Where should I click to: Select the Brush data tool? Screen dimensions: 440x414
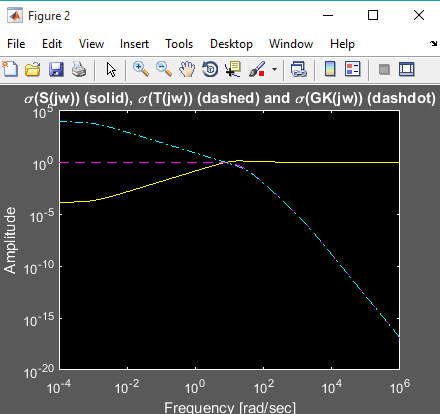pos(257,69)
